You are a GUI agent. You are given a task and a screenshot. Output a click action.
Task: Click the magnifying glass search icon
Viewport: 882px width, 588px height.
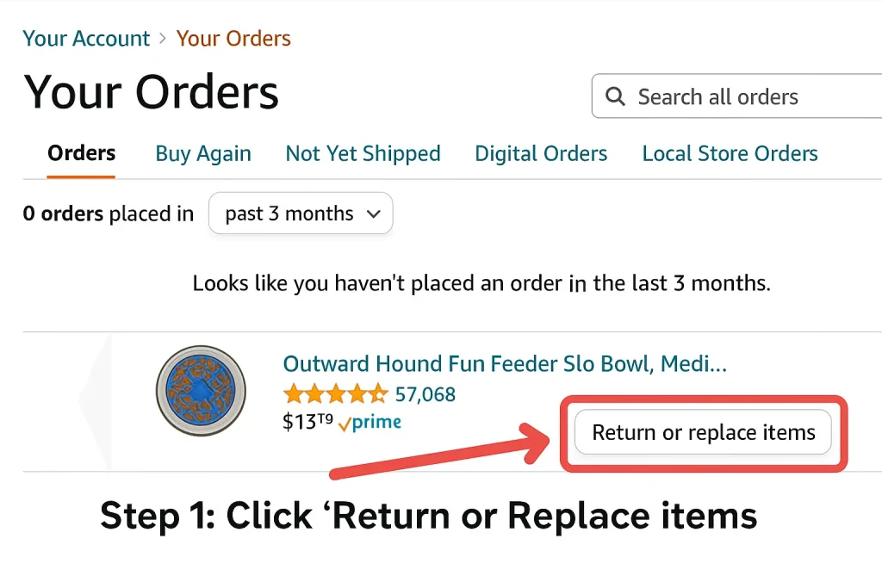click(615, 96)
